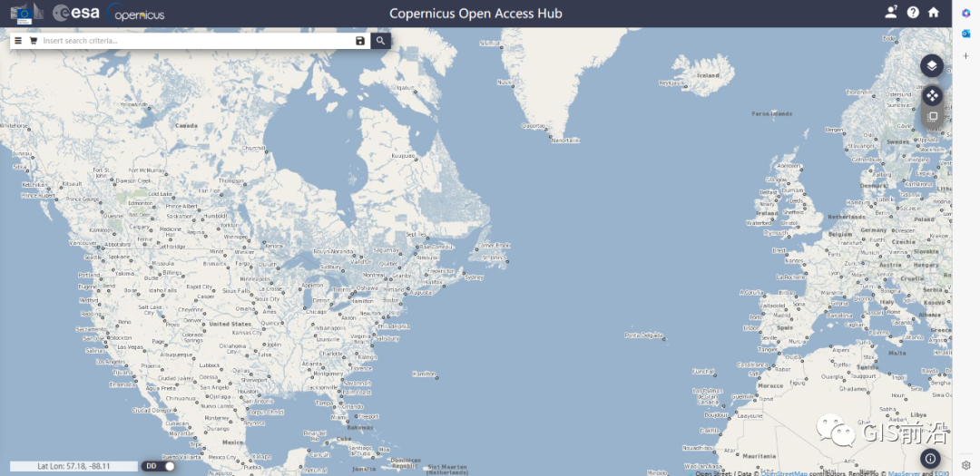Open the EOX attribution link
980x476 pixels.
942,473
